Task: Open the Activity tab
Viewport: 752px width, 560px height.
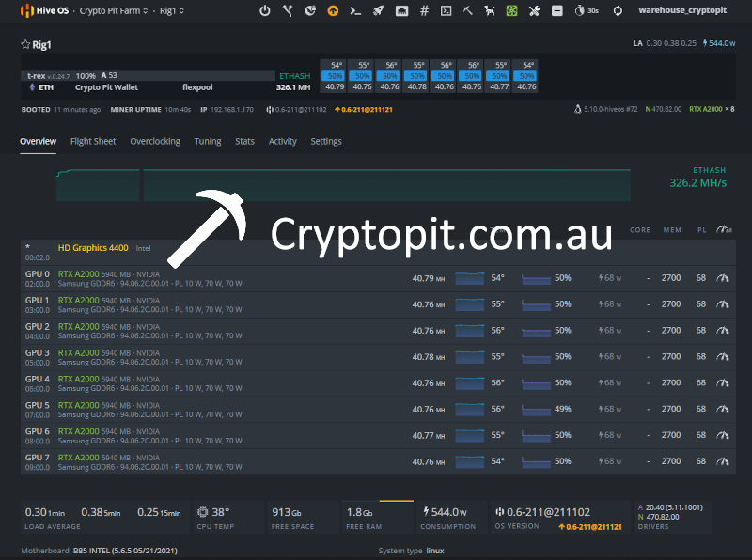Action: (x=283, y=142)
